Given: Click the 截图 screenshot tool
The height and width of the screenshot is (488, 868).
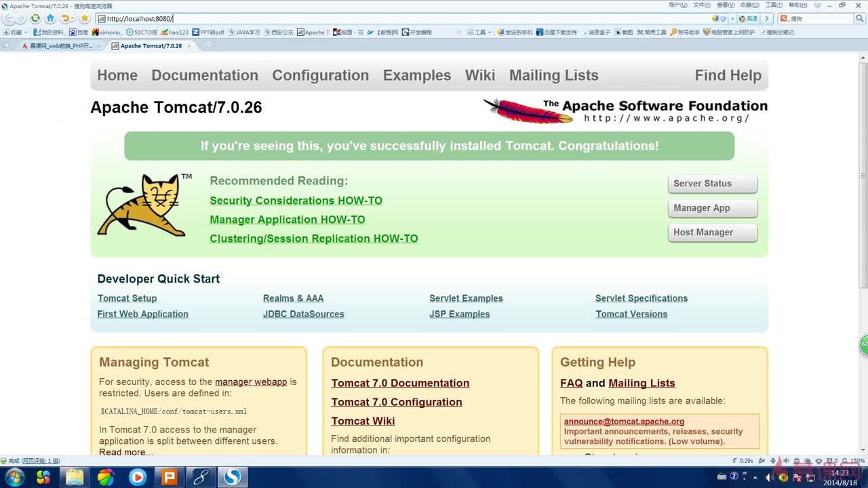Looking at the screenshot, I should click(x=623, y=32).
